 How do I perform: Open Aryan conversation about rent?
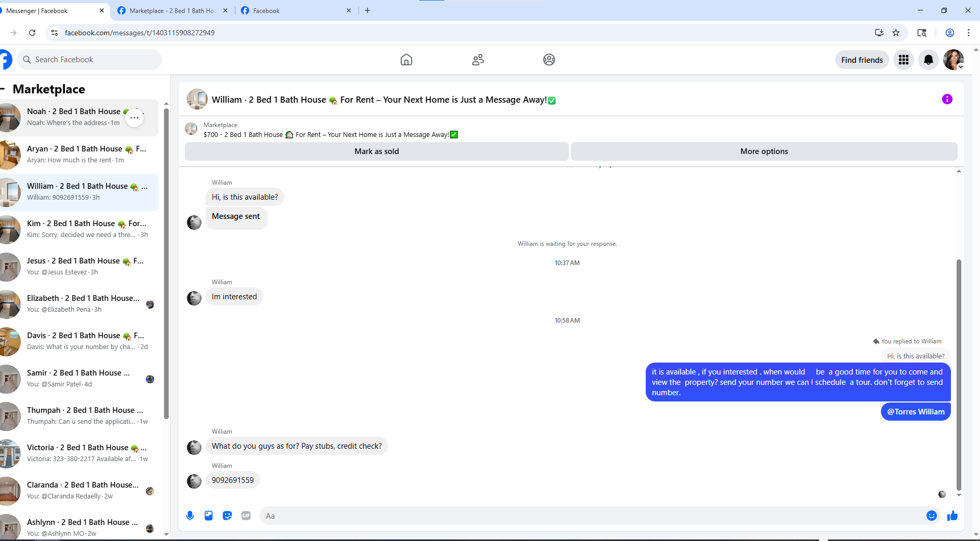click(x=79, y=155)
